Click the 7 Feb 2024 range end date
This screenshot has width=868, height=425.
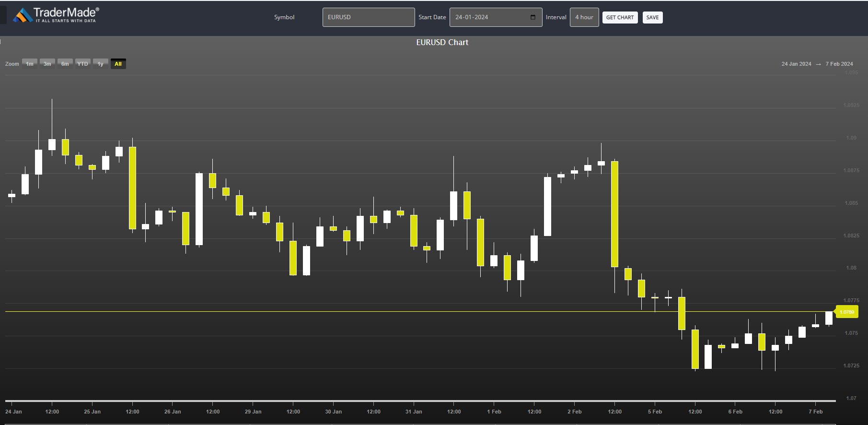839,64
